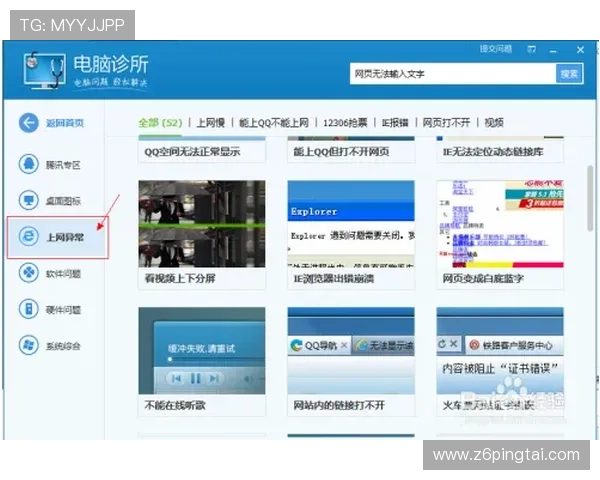600x480 pixels.
Task: Focus the search field containing 网页无法输入文字
Action: [453, 73]
